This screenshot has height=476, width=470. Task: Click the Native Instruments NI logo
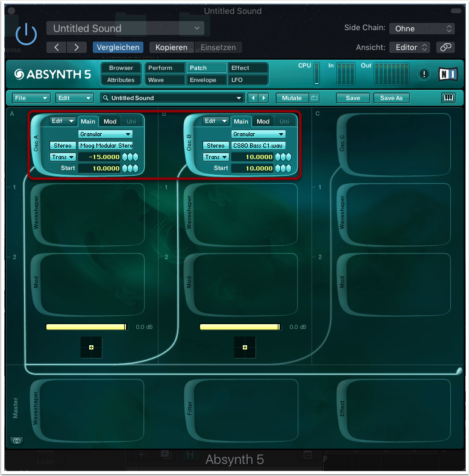(x=447, y=74)
